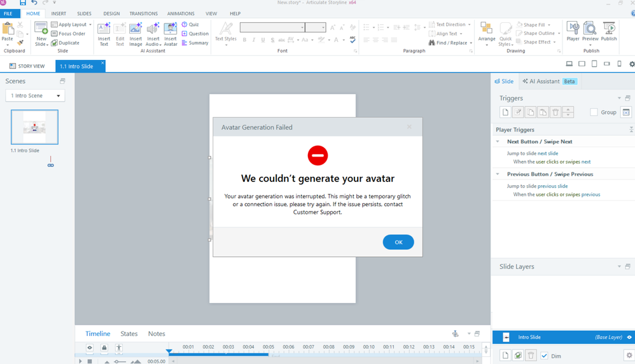Click the Summary AI assistant option
Screen dimensions: 635x364
coord(195,43)
